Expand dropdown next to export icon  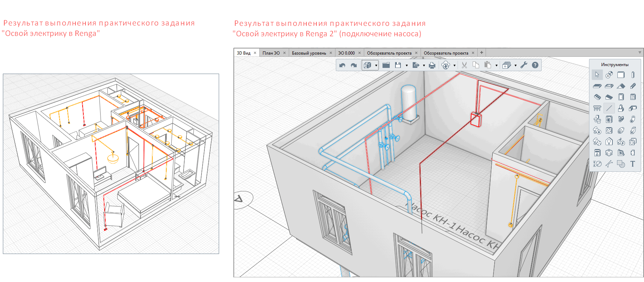(x=424, y=65)
